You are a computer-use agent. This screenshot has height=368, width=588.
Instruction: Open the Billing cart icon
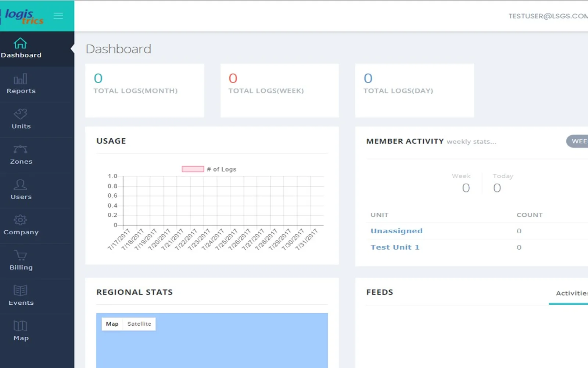[x=20, y=255]
